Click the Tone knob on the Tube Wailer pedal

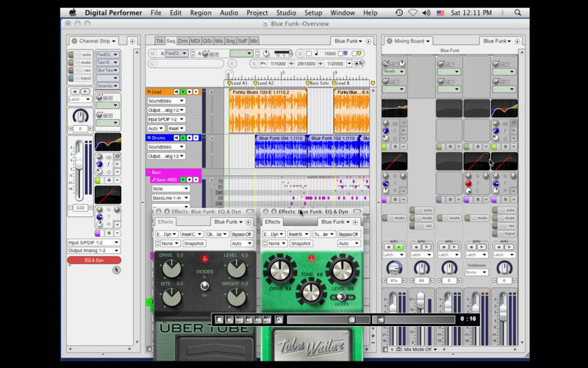[310, 292]
